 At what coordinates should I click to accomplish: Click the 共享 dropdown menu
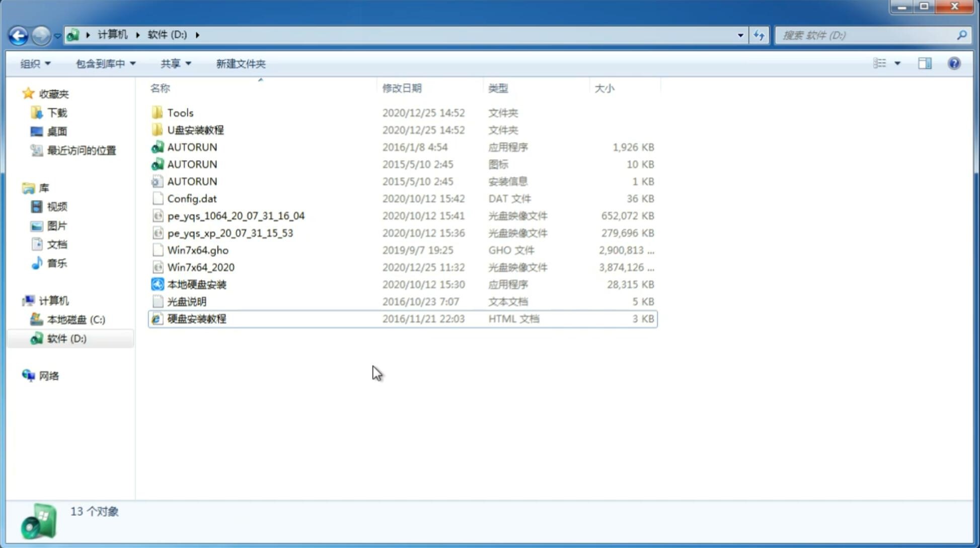174,63
